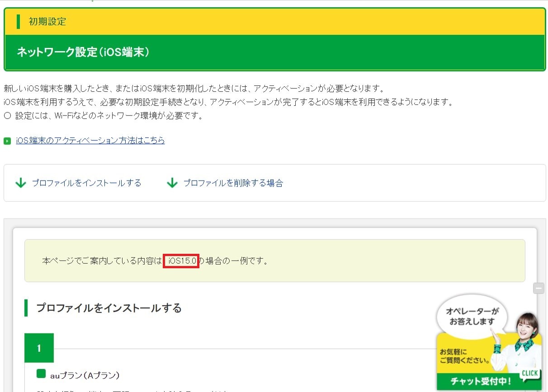This screenshot has height=392, width=548.
Task: Click down arrow icon before プロファイルを削除する場合
Action: click(172, 183)
